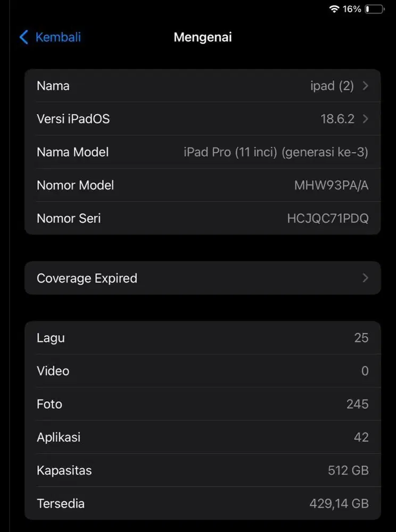Select serial number HCJQC71PDQ
396x532 pixels.
pos(327,218)
